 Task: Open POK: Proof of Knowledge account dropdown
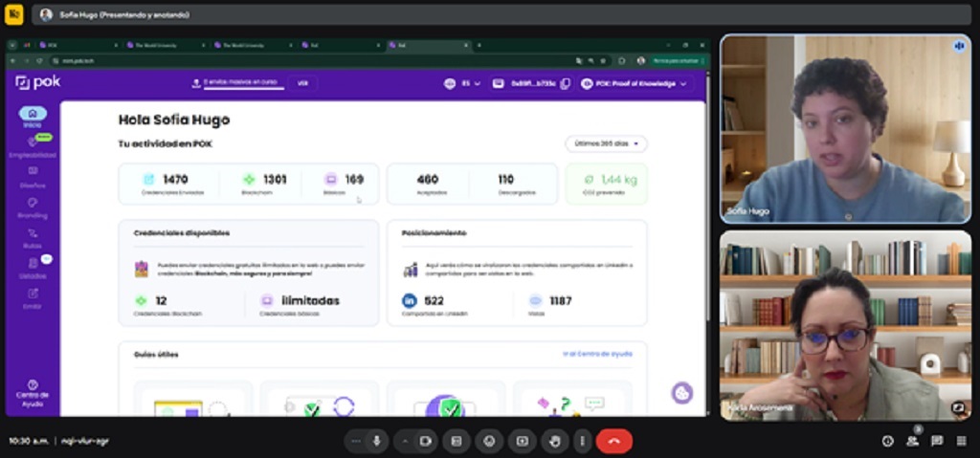[636, 84]
